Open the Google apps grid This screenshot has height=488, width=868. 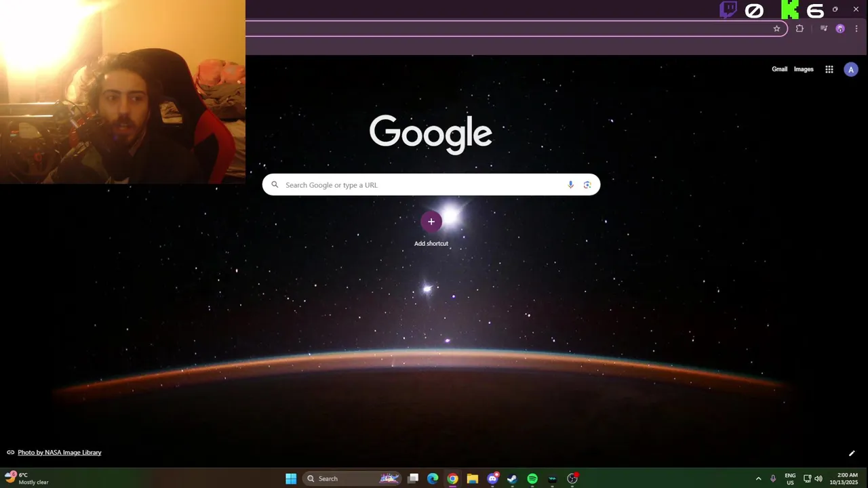[x=829, y=69]
